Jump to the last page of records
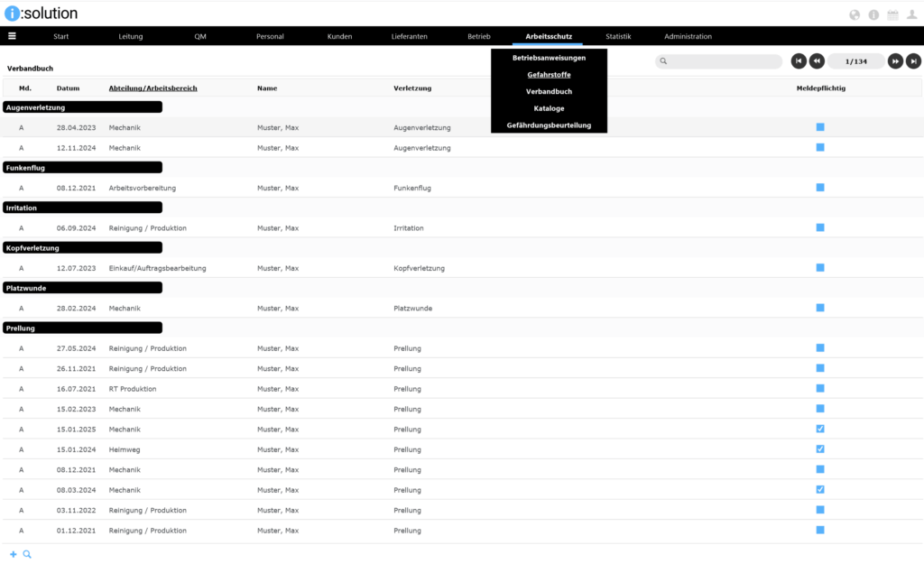The width and height of the screenshot is (924, 564). click(913, 61)
